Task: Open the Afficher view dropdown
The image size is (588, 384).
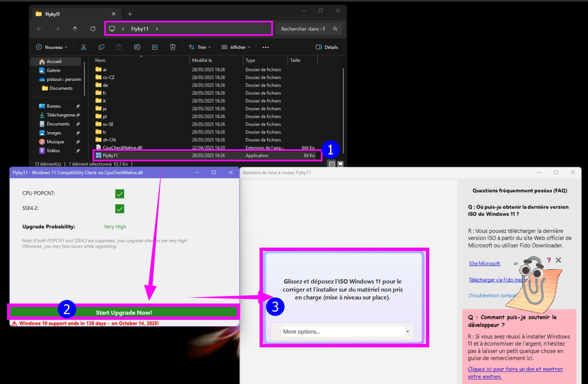Action: [236, 47]
